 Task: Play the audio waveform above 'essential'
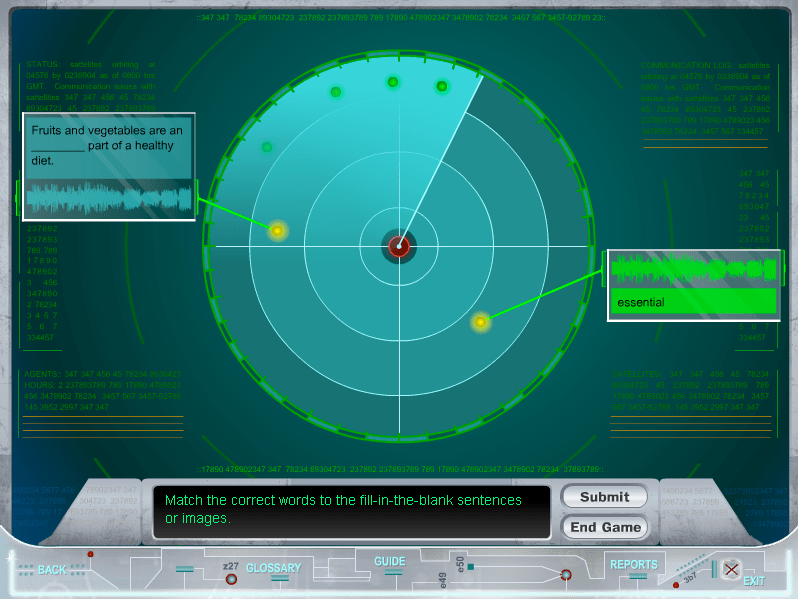click(694, 268)
